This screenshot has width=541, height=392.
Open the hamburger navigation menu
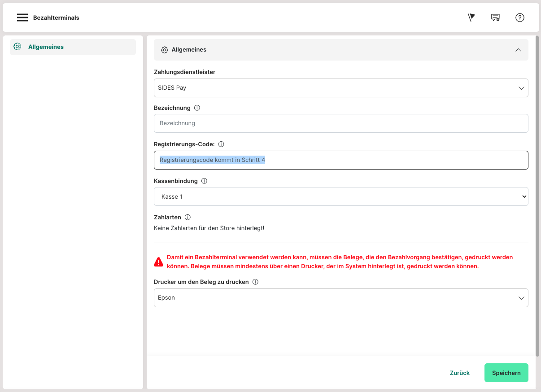pyautogui.click(x=22, y=17)
